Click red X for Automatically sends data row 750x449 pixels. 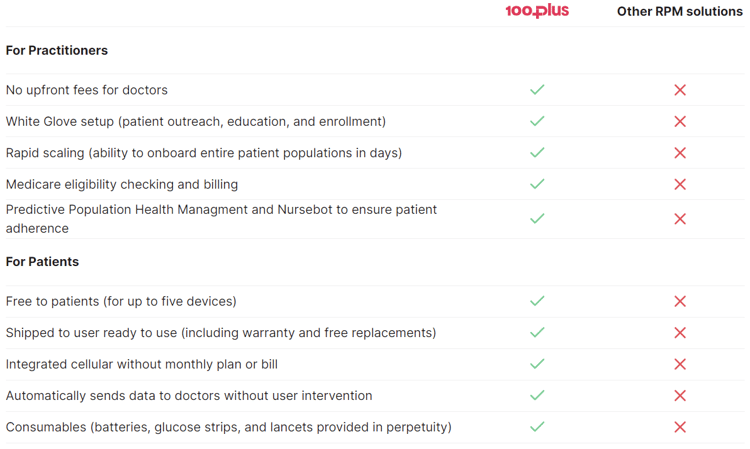click(x=680, y=395)
